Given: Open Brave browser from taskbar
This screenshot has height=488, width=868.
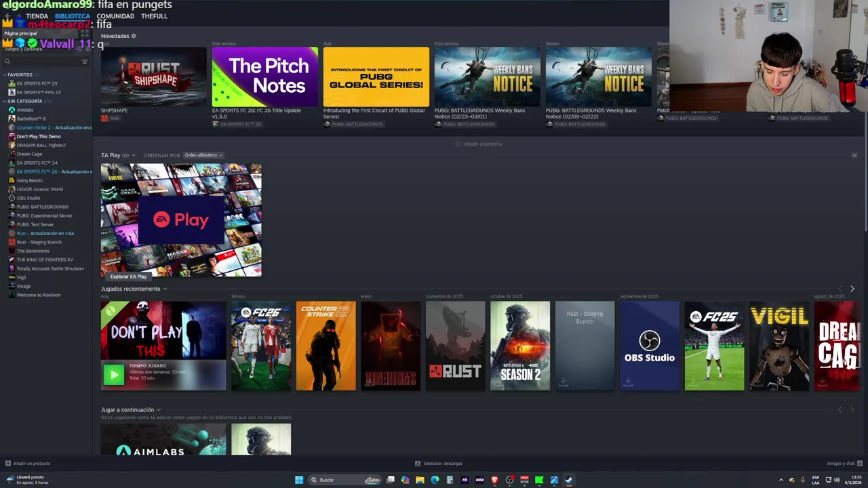Looking at the screenshot, I should pos(494,480).
